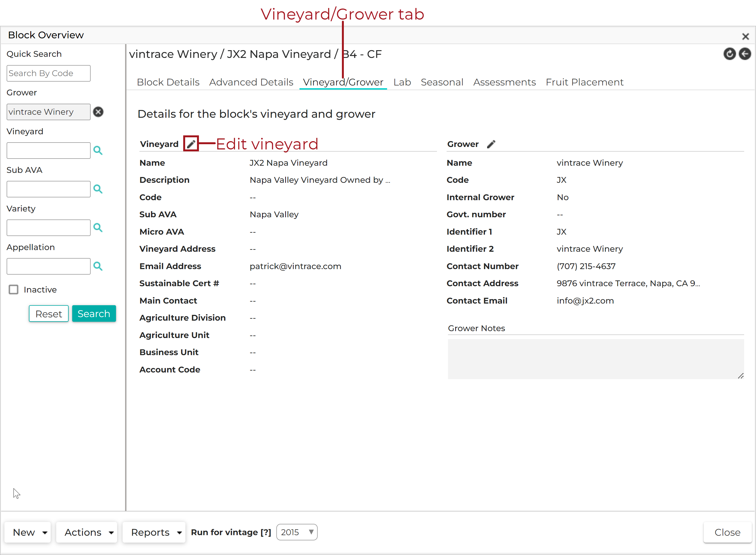This screenshot has height=555, width=756.
Task: Click the teal Search button
Action: (x=94, y=313)
